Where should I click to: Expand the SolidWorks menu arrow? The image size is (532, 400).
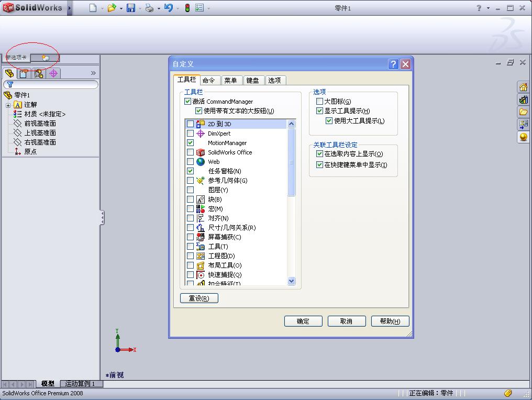point(69,8)
